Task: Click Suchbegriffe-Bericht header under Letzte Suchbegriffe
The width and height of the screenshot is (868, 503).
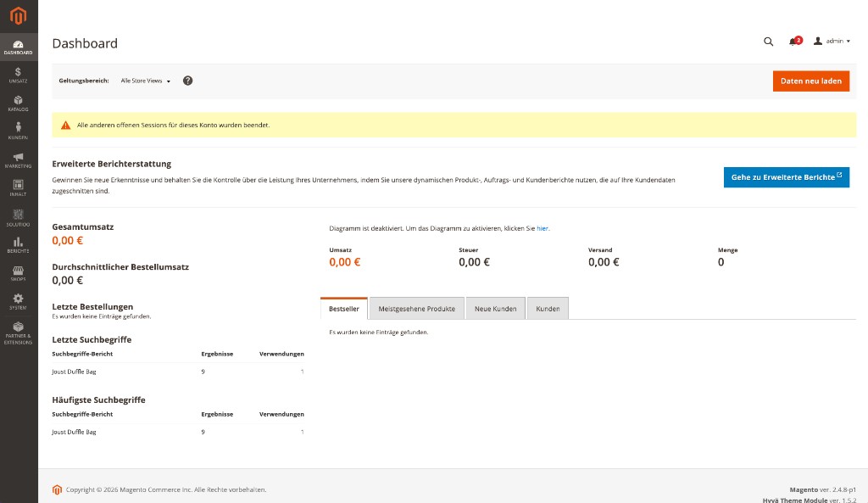Action: [x=82, y=354]
